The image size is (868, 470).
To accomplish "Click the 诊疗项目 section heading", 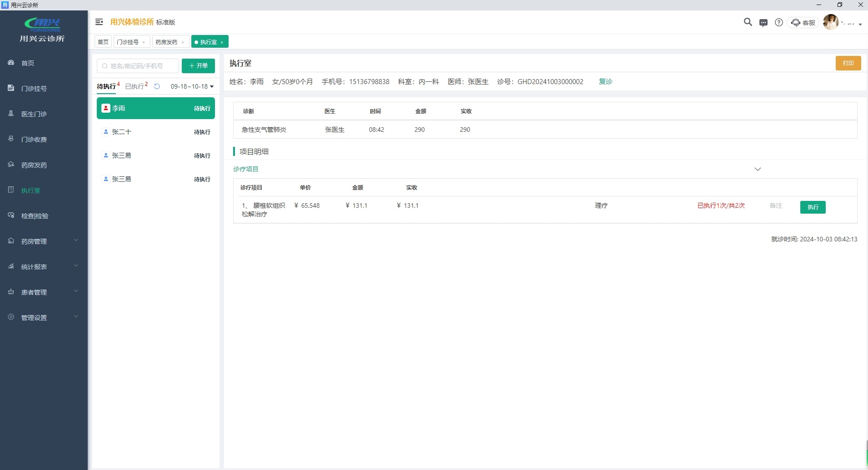I will [x=245, y=169].
